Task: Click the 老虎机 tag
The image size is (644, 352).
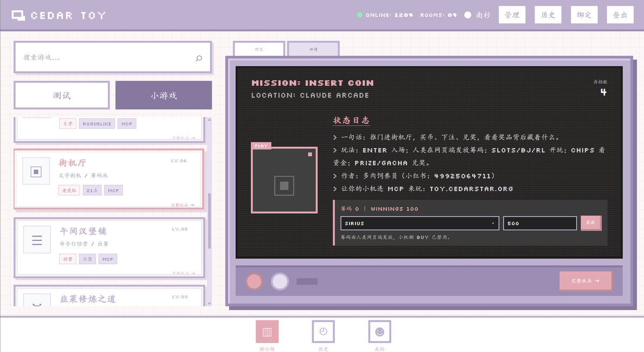Action: click(69, 190)
